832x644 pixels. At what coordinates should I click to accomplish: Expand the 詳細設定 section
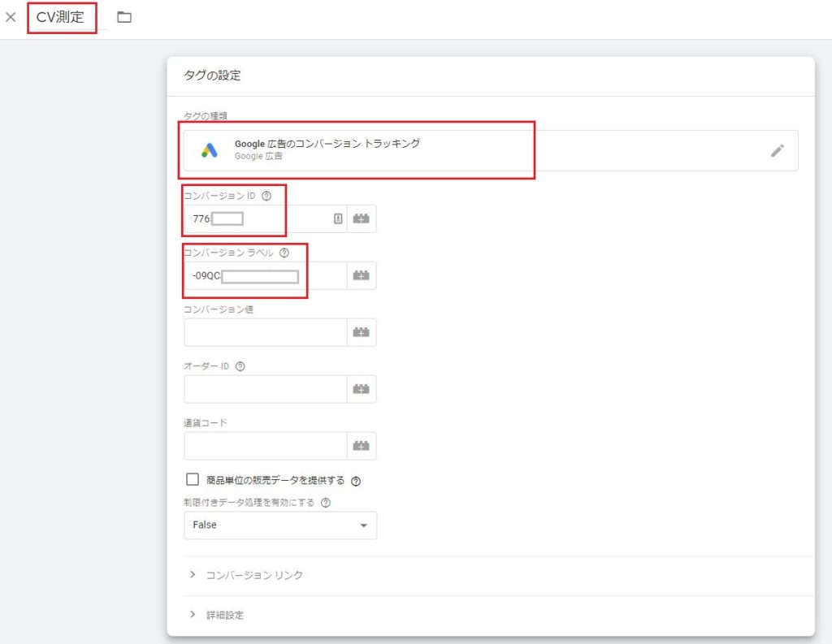click(224, 615)
